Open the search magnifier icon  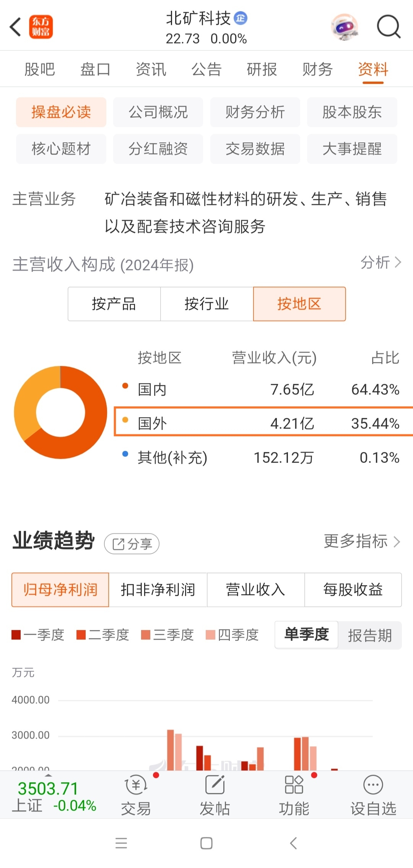tap(389, 27)
